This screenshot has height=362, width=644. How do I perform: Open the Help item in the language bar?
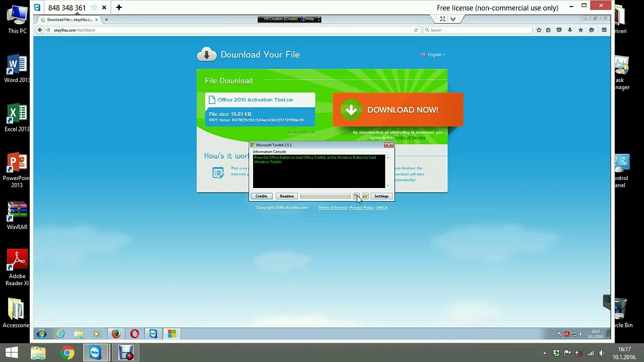(x=308, y=19)
